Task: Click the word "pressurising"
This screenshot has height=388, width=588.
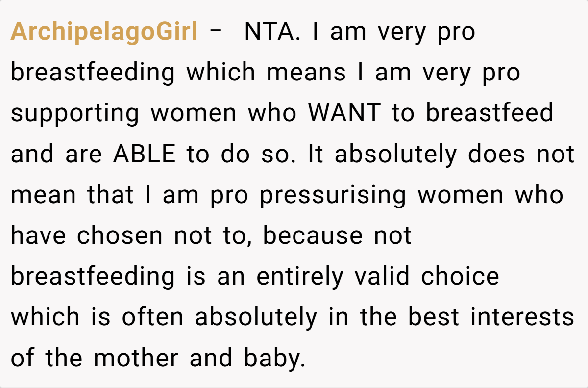Action: pyautogui.click(x=333, y=195)
